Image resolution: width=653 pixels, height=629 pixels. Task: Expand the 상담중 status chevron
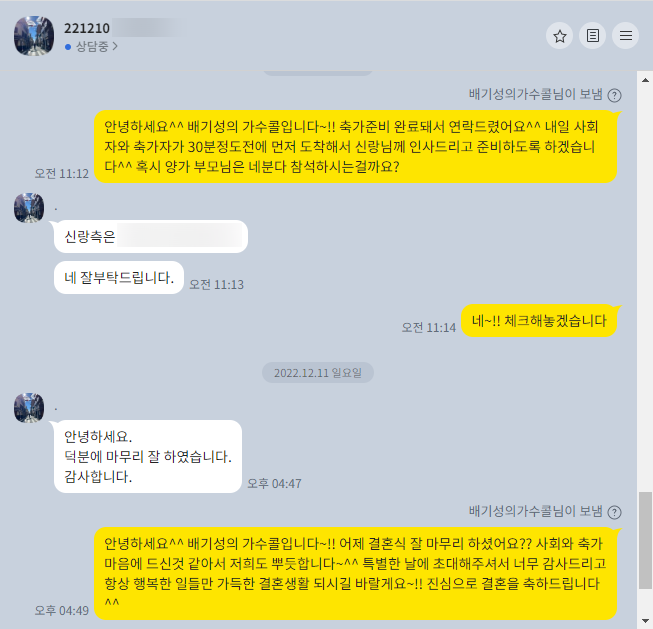point(115,46)
